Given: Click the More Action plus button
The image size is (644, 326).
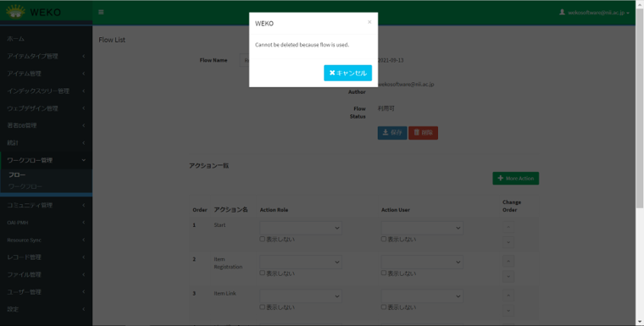Looking at the screenshot, I should point(515,178).
